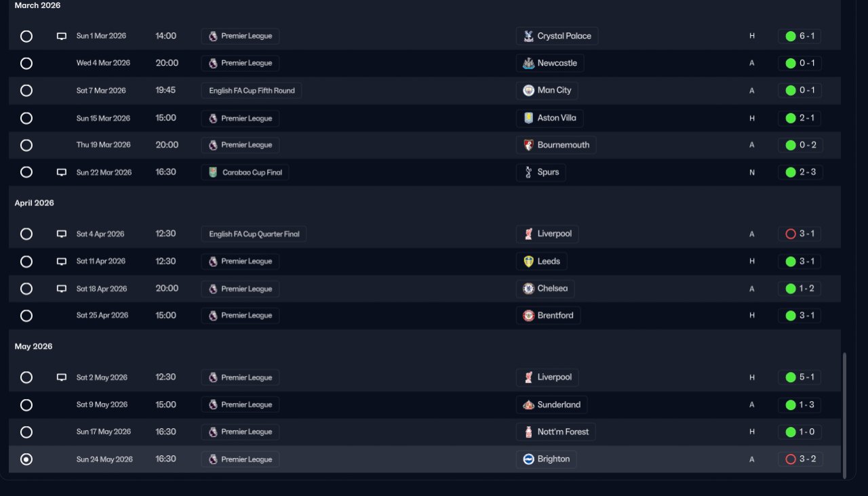The height and width of the screenshot is (496, 868).
Task: Click the Man City crest icon
Action: coord(528,90)
